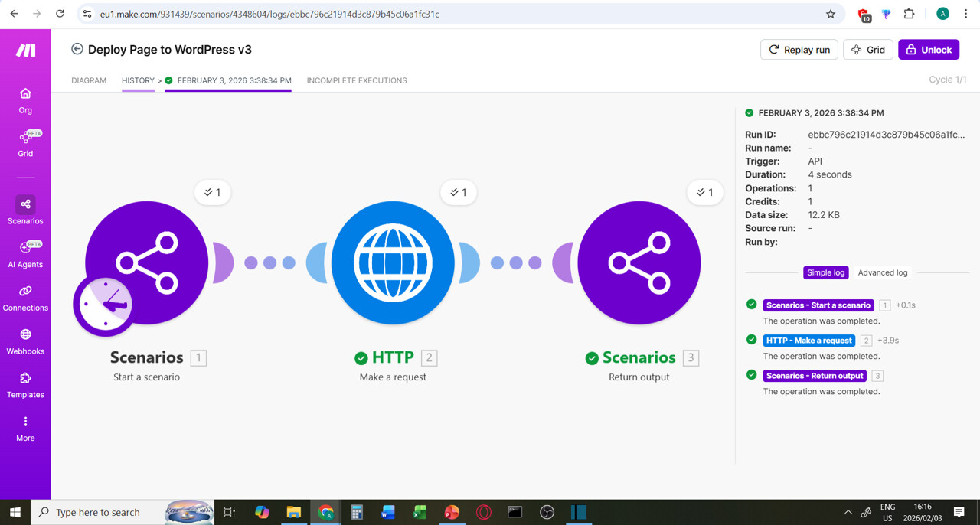This screenshot has width=980, height=525.
Task: Click HTTP - Make a request log entry
Action: coord(809,341)
